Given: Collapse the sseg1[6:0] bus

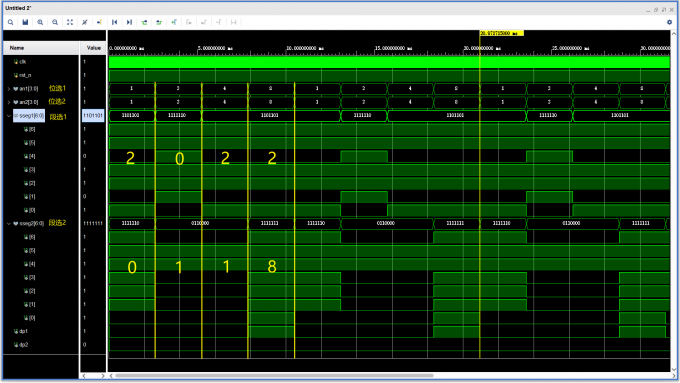Looking at the screenshot, I should [9, 116].
